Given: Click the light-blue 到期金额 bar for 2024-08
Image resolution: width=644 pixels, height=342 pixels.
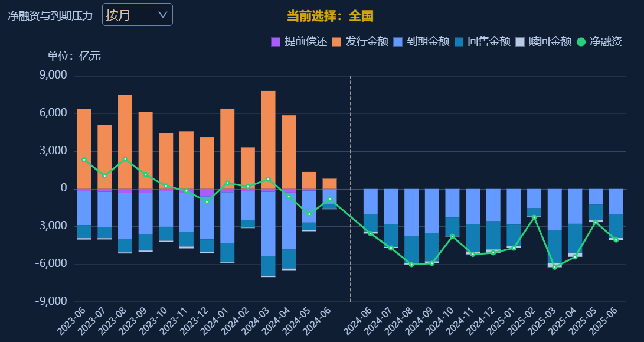Looking at the screenshot, I should click(411, 213).
